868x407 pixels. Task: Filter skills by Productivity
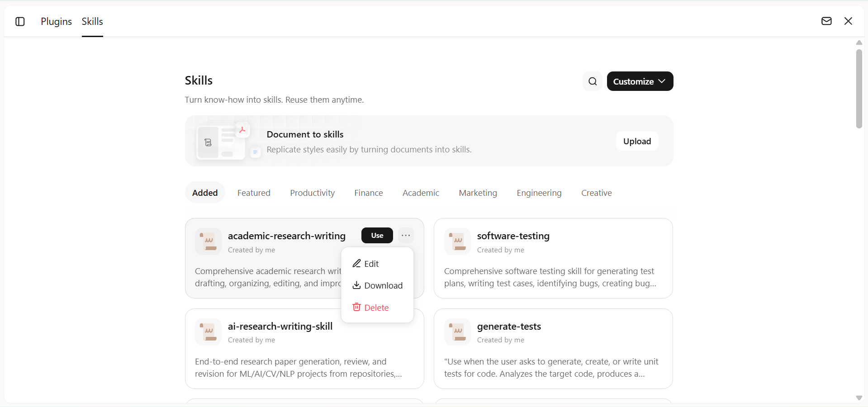[313, 193]
